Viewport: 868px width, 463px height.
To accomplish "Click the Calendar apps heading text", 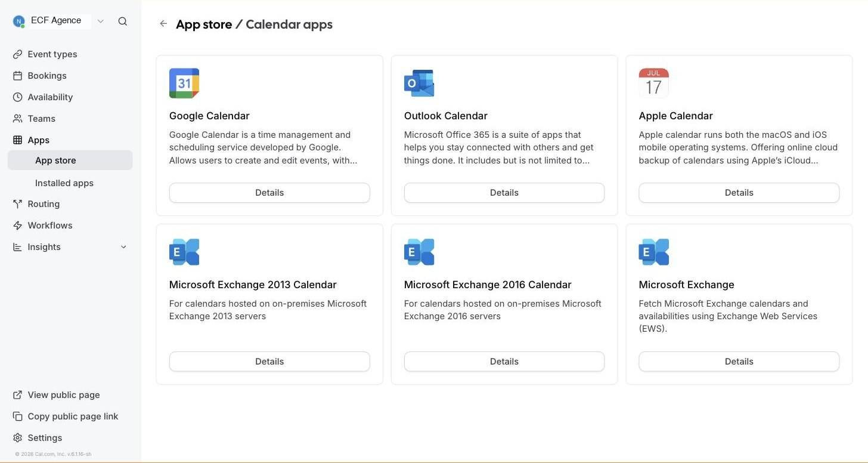I will tap(289, 24).
